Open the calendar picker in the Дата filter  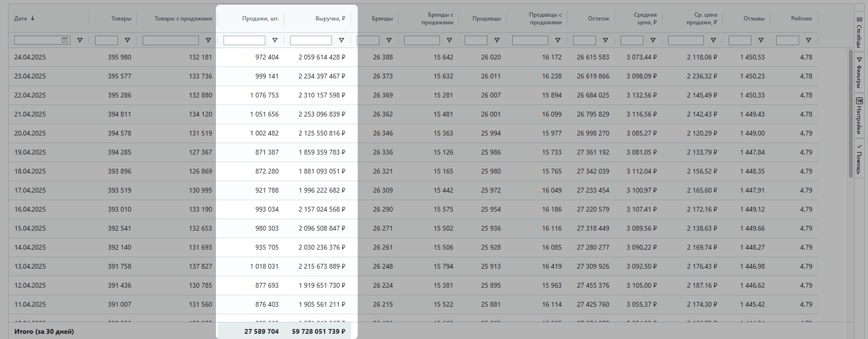pos(65,40)
